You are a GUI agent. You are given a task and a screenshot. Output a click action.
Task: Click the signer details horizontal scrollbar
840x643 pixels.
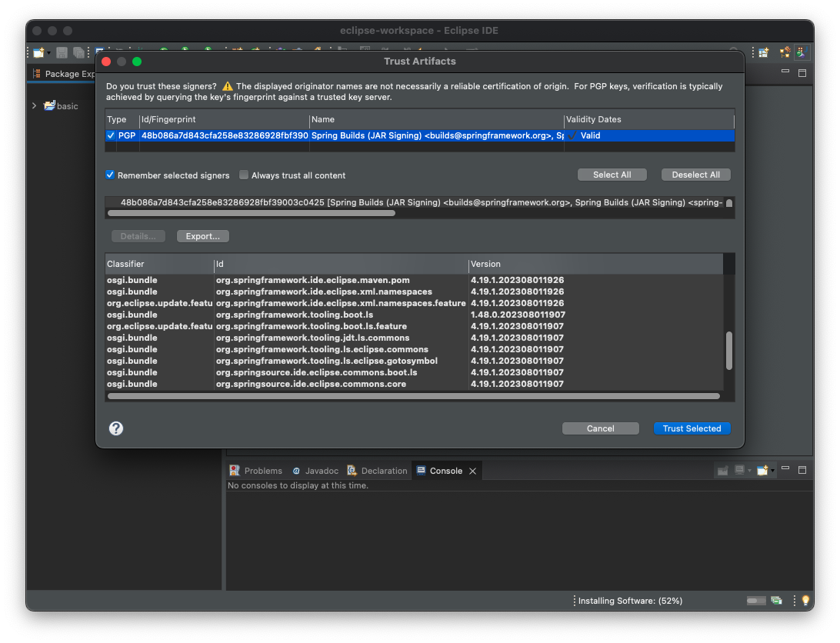[x=252, y=213]
